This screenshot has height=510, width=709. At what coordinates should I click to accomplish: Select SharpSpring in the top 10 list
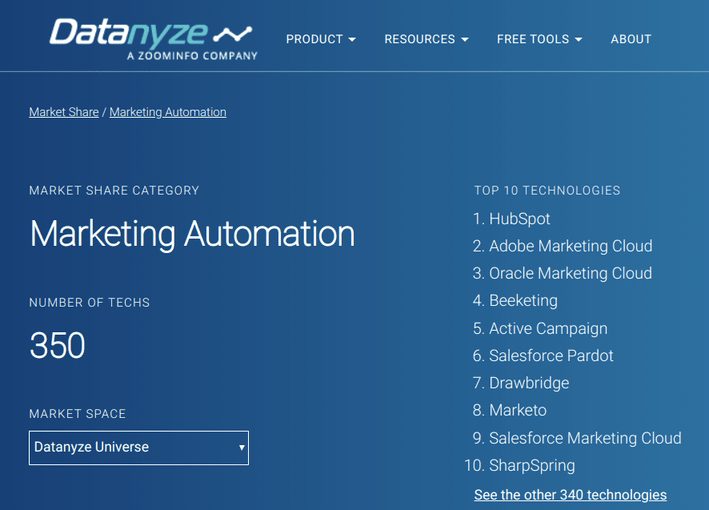(532, 465)
